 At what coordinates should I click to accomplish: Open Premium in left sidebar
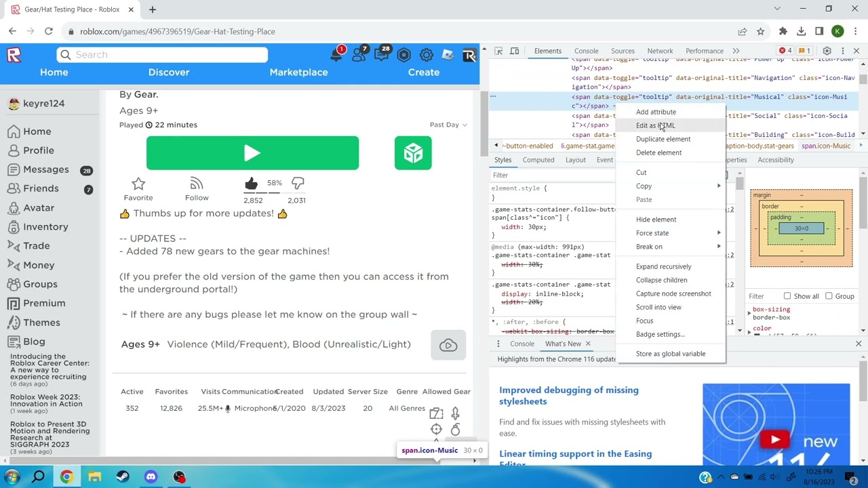pyautogui.click(x=44, y=303)
